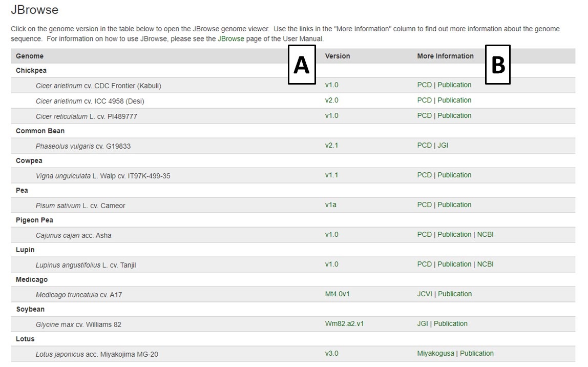
Task: Click Medicago truncatula cv. A17 text
Action: 79,295
